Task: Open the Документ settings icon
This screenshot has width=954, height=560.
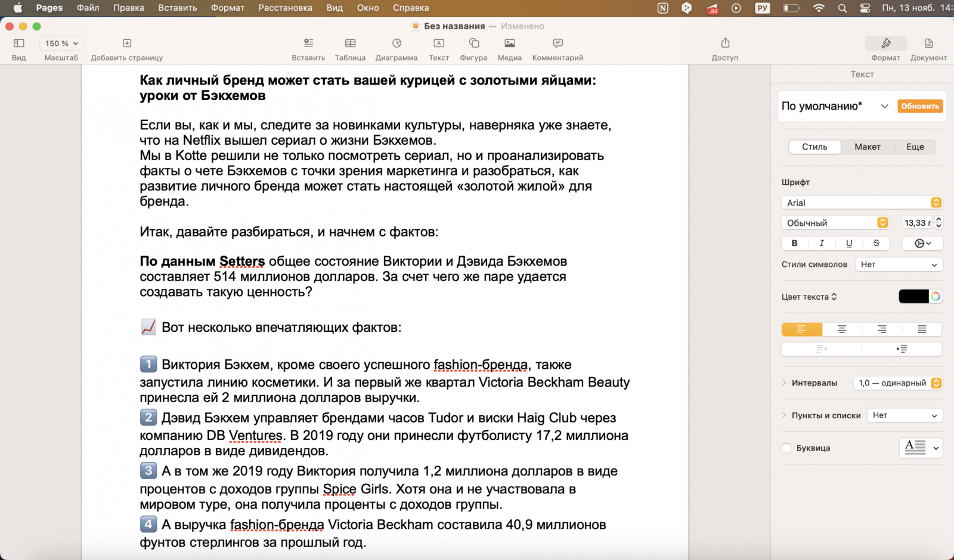Action: pos(929,43)
